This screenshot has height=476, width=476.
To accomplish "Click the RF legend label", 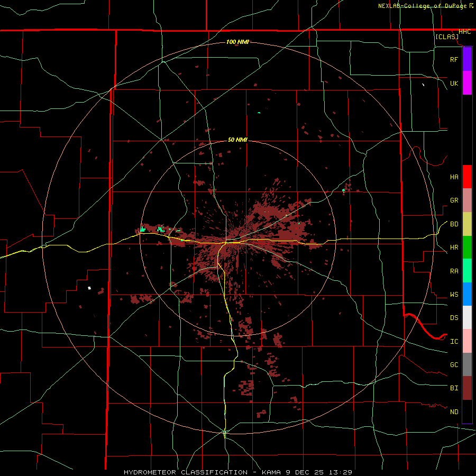I will tap(454, 59).
